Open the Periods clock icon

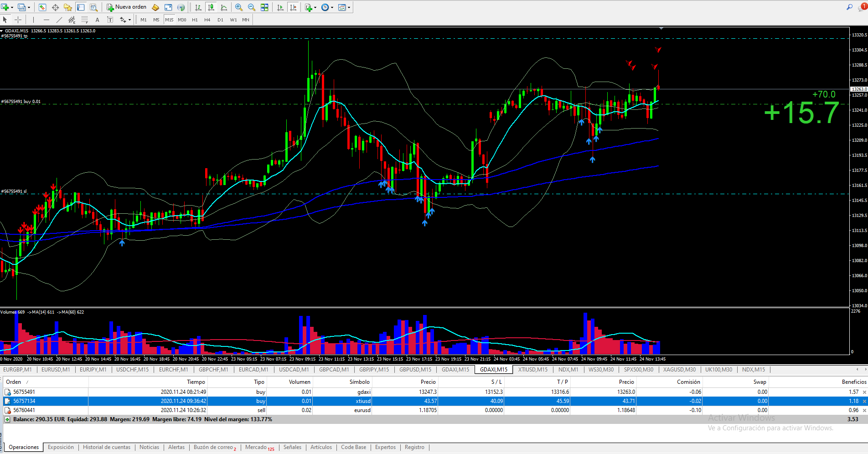tap(325, 7)
